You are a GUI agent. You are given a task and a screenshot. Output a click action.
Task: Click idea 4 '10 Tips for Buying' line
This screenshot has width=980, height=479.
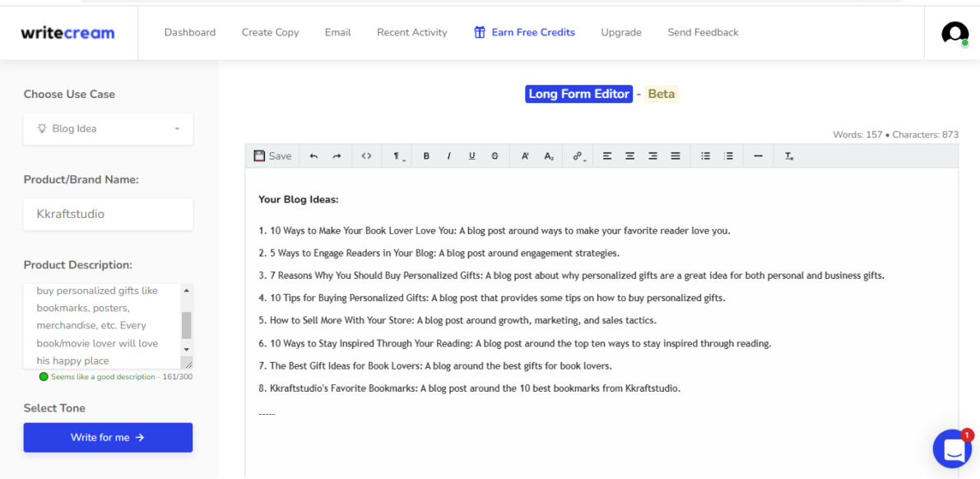click(492, 298)
